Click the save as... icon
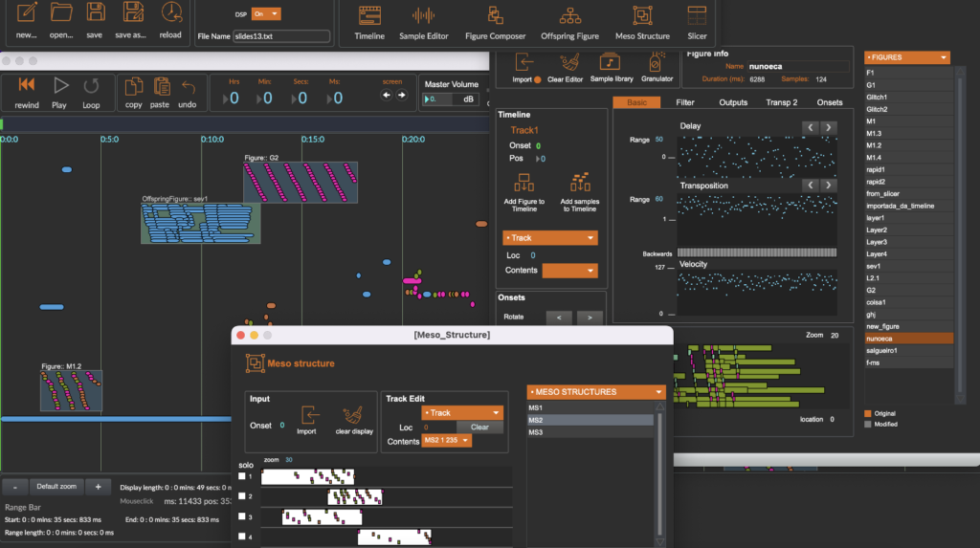This screenshot has width=980, height=548. pos(132,12)
